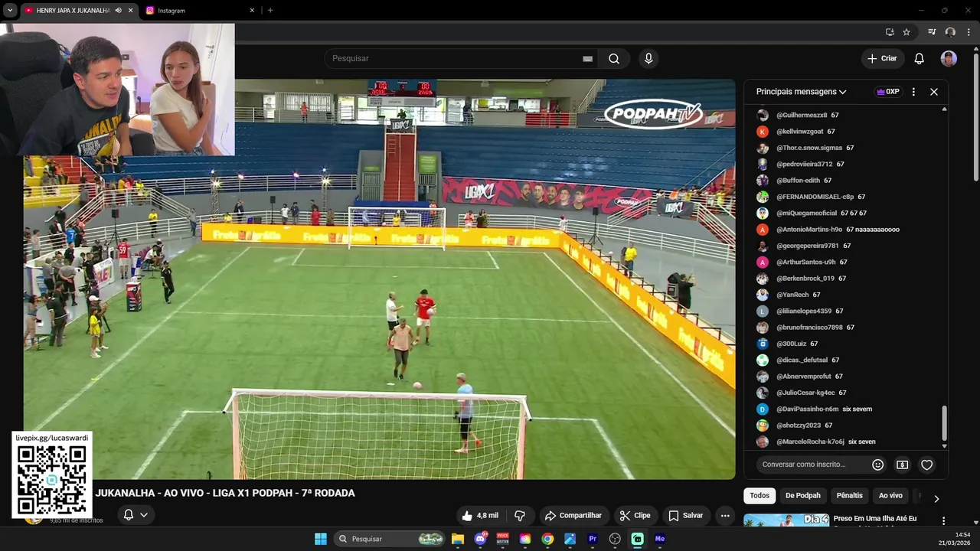Open Adobe Creative Cloud taskbar icon

[524, 539]
